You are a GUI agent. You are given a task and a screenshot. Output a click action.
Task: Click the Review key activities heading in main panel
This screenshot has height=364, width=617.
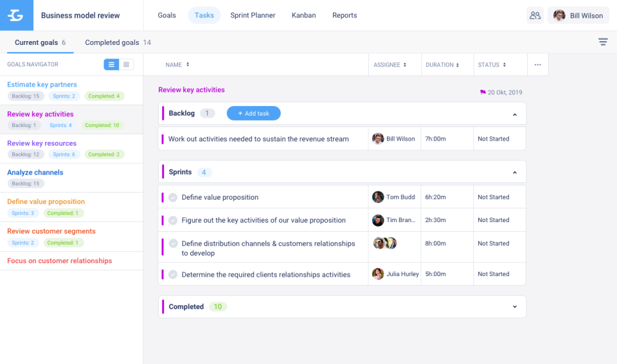pyautogui.click(x=192, y=90)
